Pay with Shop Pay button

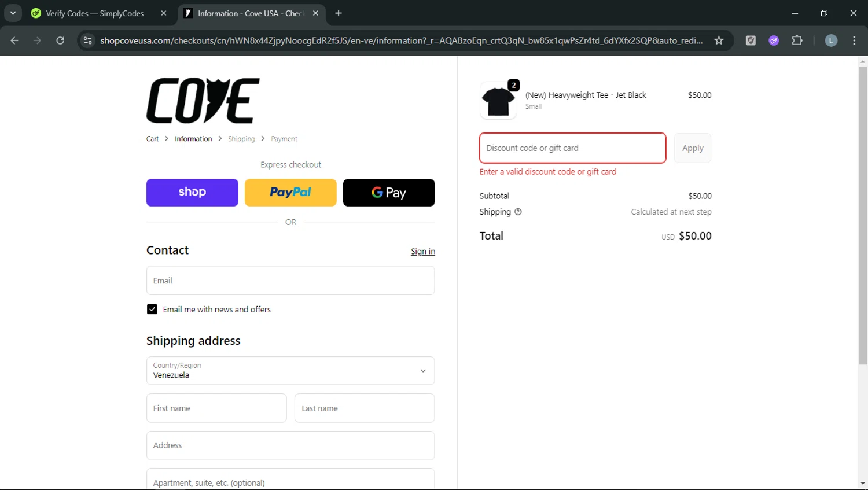(192, 193)
